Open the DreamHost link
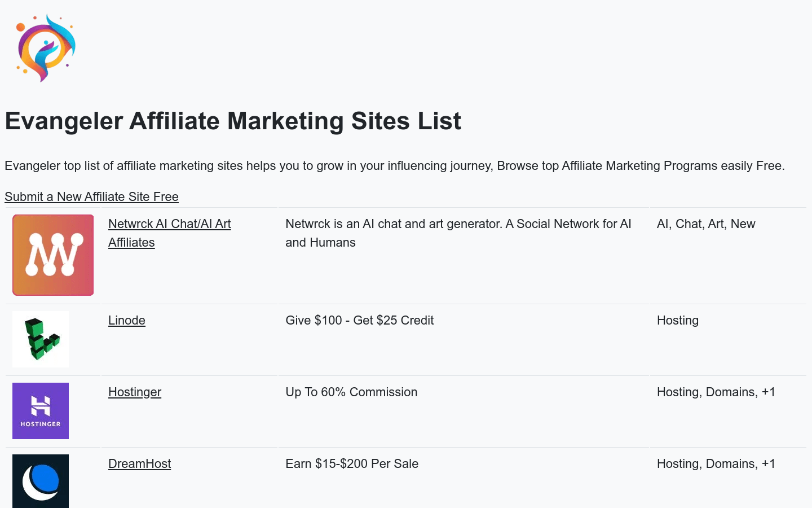 [139, 463]
